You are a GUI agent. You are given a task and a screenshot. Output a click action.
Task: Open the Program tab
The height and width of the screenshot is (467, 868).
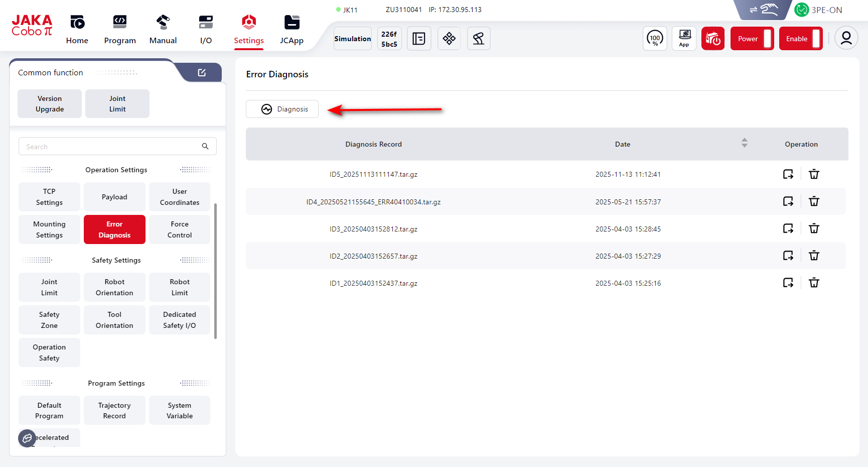(x=120, y=30)
